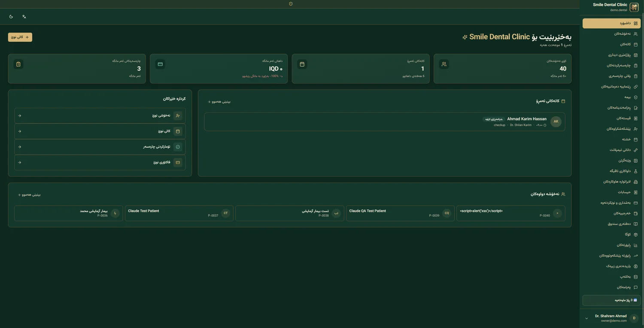Click the AK avatar of Ahmad Karim Hassan
The image size is (644, 328).
(556, 121)
